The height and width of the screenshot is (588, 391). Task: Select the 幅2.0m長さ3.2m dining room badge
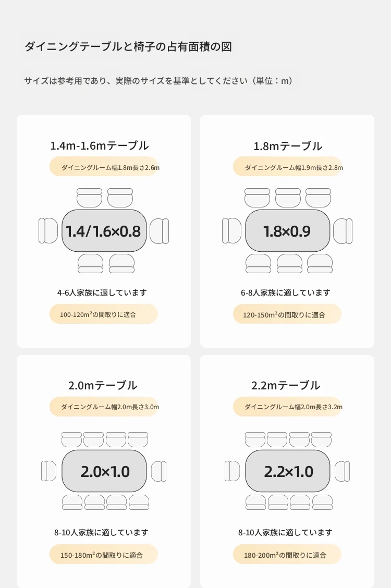coord(288,407)
